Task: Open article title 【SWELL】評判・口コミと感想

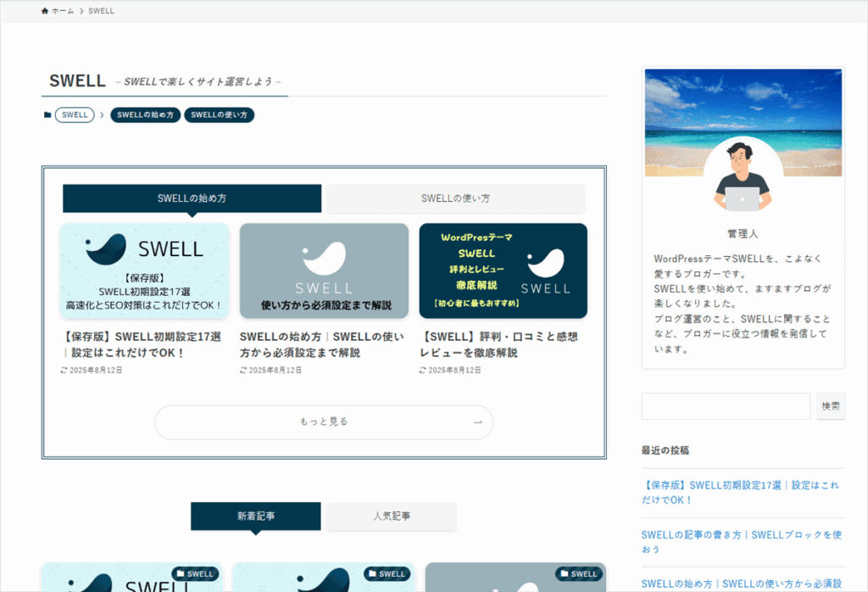Action: point(498,344)
